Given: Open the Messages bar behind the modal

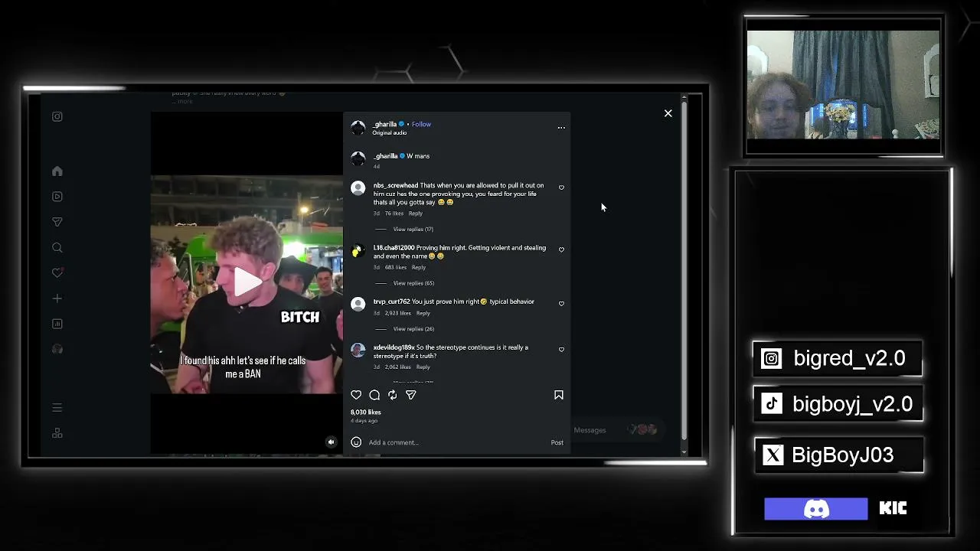Looking at the screenshot, I should coord(616,430).
